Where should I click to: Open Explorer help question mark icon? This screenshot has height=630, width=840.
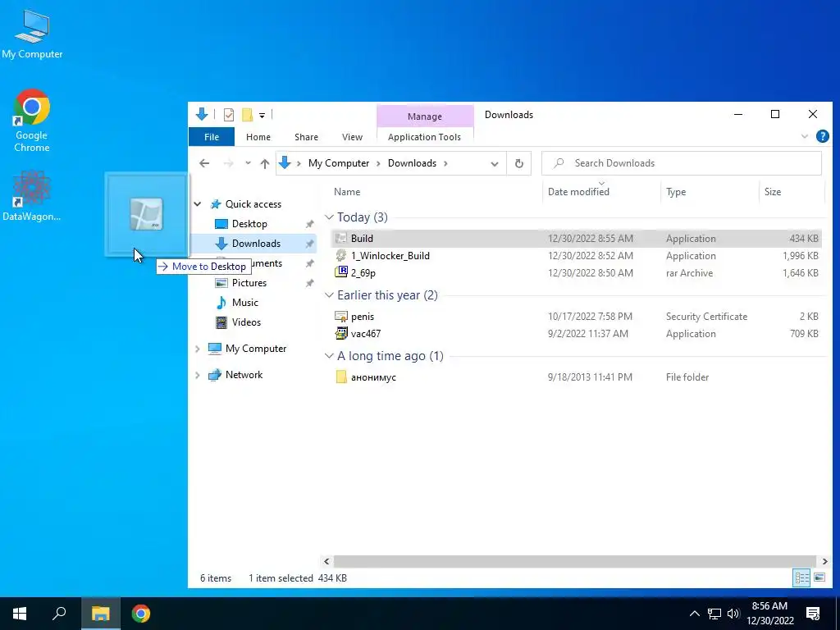pyautogui.click(x=822, y=137)
